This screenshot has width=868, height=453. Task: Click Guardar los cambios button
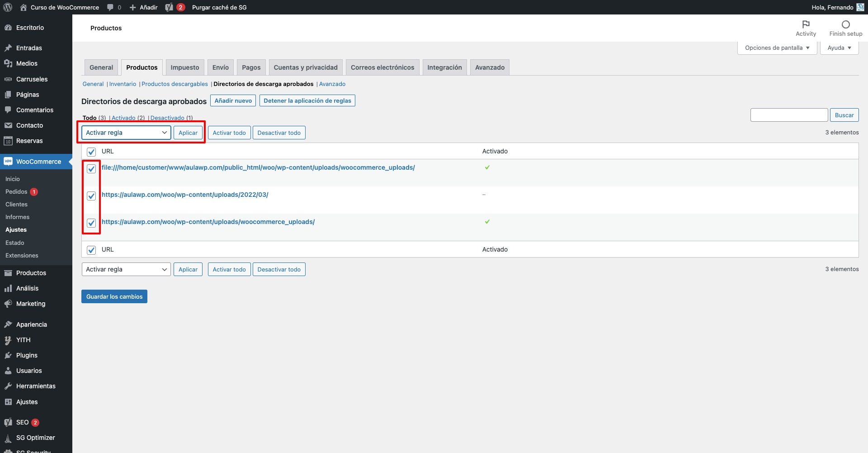[x=114, y=296]
